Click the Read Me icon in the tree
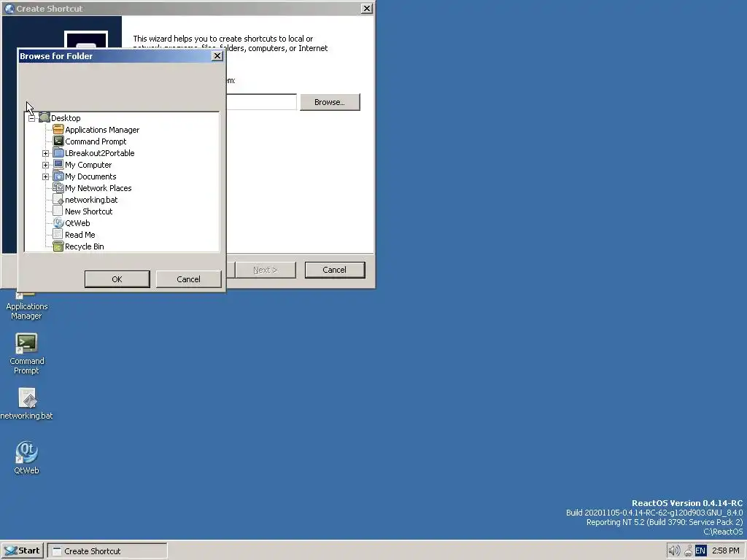 point(58,234)
